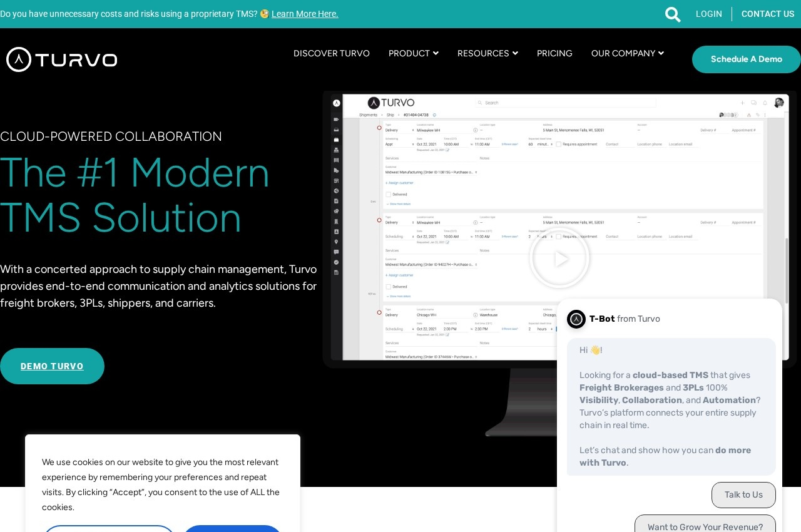Click the T-Bot avatar icon
Viewport: 801px width, 532px height.
coord(576,319)
